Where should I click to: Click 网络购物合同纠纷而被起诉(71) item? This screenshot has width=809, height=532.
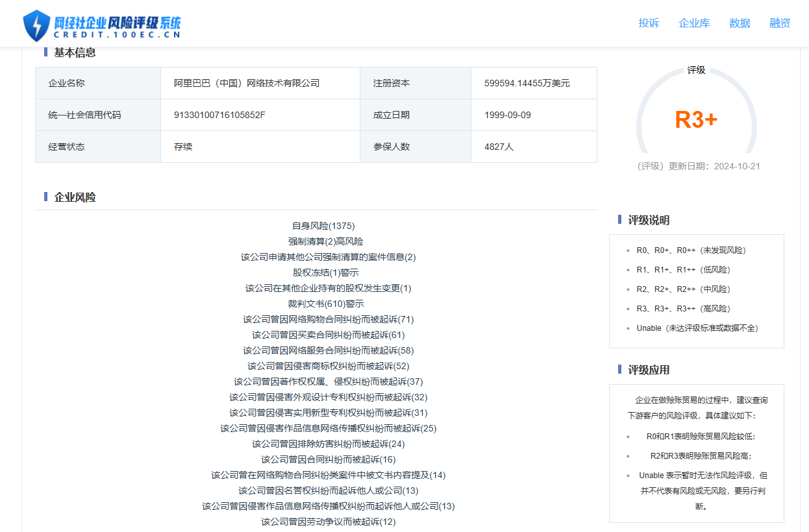(328, 319)
